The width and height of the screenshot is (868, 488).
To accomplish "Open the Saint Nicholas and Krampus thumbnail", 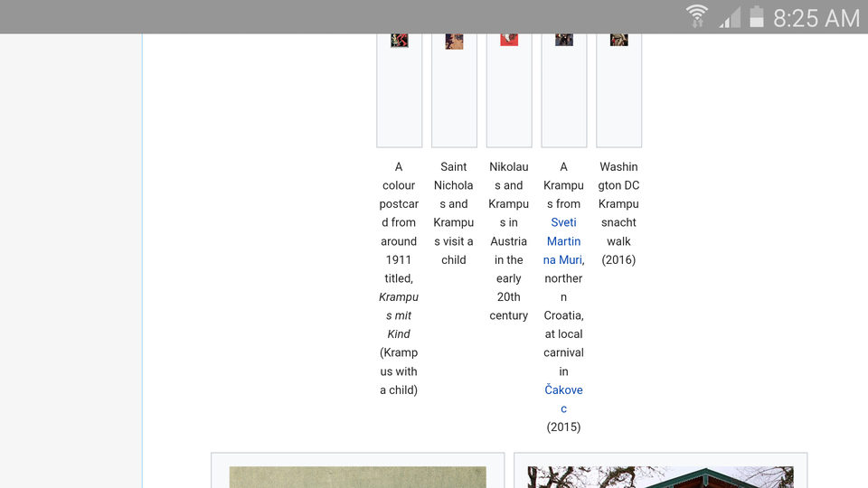I will click(x=454, y=41).
